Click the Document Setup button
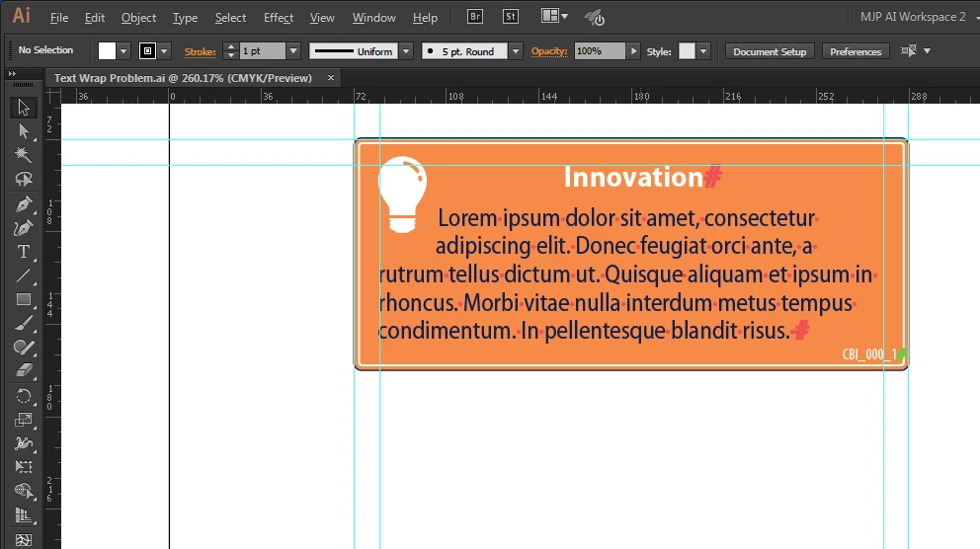 pos(770,51)
